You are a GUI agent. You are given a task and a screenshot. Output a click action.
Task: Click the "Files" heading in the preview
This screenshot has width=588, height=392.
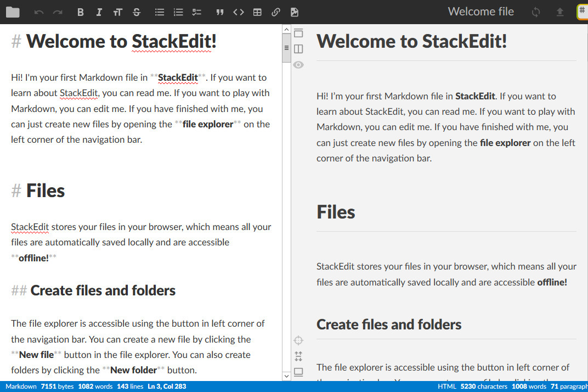pos(336,212)
